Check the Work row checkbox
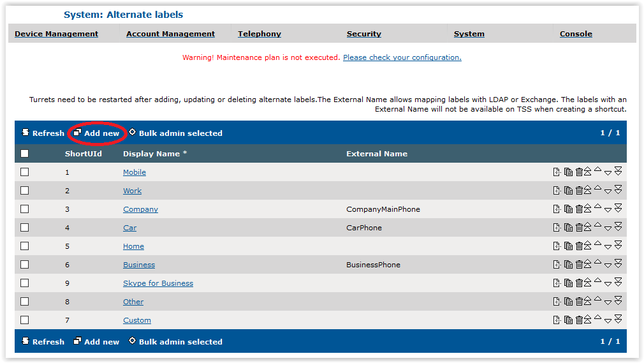The height and width of the screenshot is (363, 644). click(x=25, y=190)
